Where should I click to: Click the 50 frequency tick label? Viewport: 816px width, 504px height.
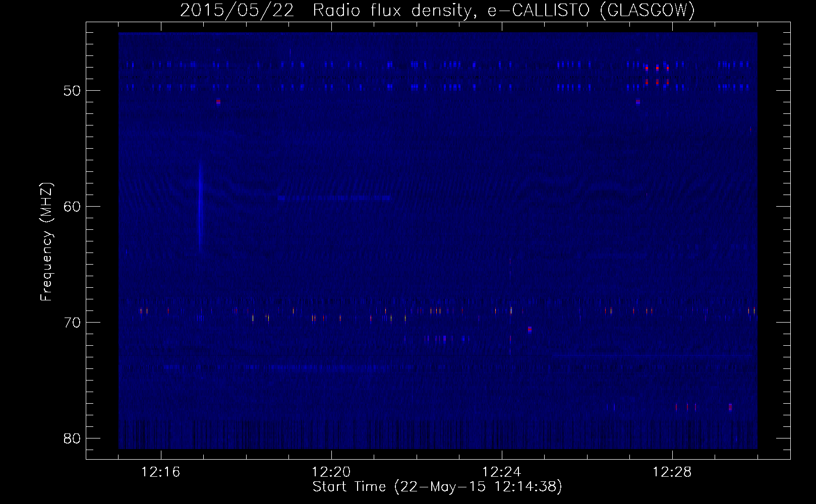[72, 91]
